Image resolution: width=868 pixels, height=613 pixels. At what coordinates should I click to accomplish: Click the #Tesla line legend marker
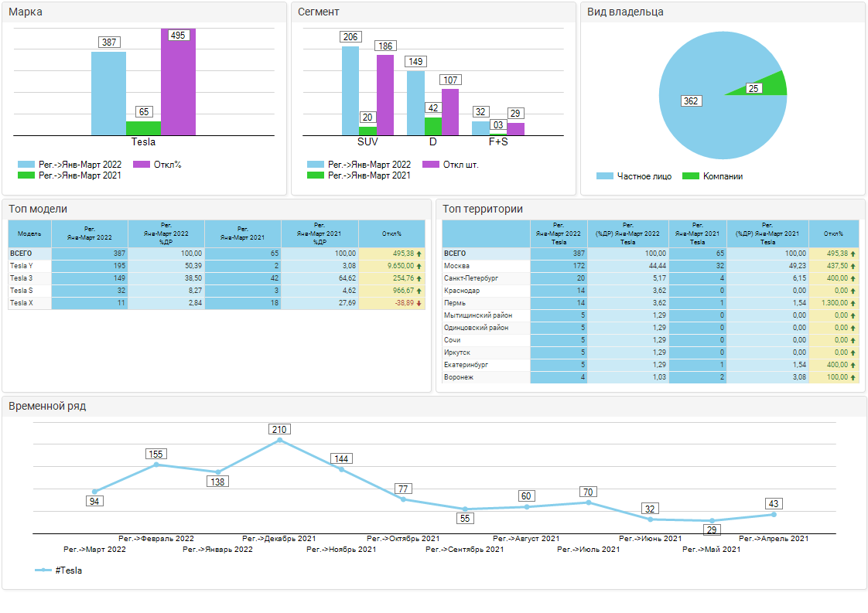click(x=43, y=570)
